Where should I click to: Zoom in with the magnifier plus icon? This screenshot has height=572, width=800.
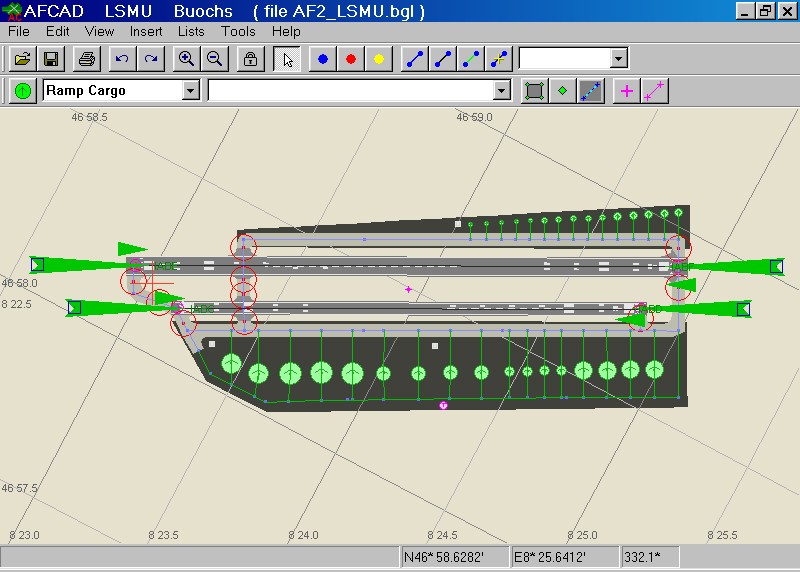click(x=186, y=59)
